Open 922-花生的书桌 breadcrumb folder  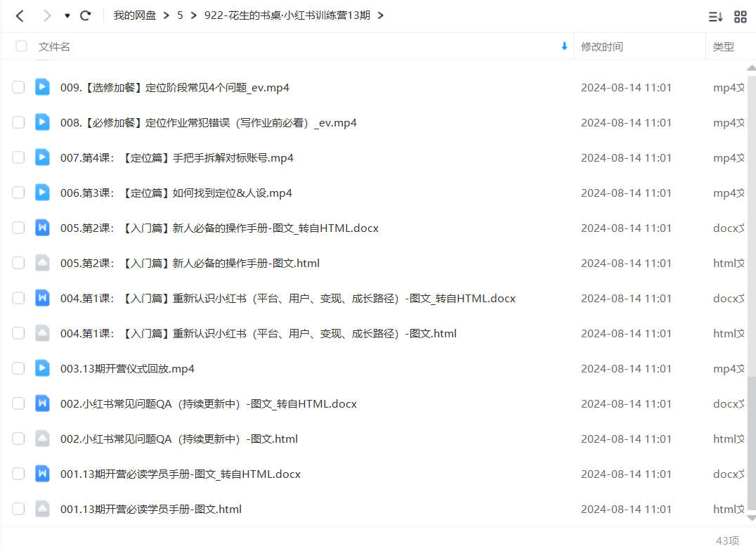287,15
